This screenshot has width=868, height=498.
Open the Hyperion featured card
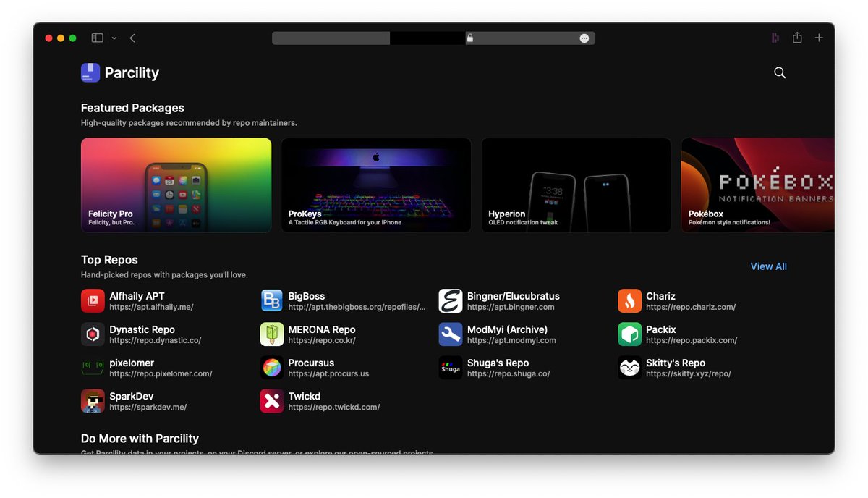(576, 185)
